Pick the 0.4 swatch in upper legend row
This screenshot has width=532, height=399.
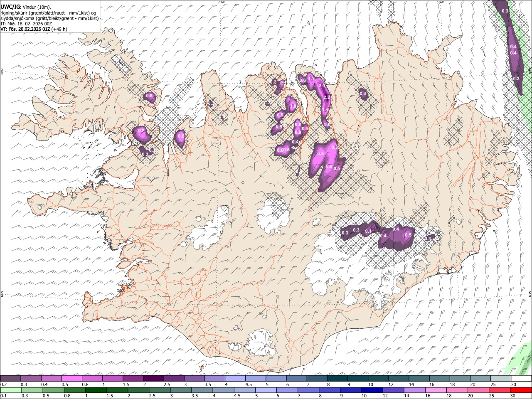(51, 379)
